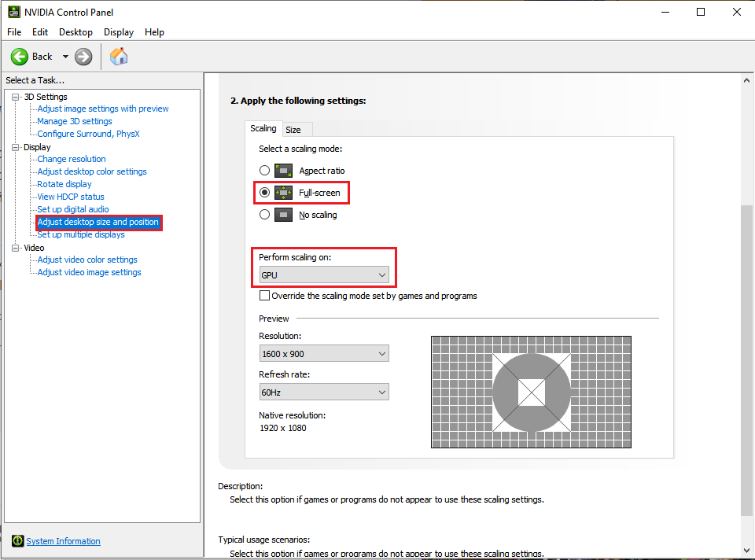Viewport: 755px width, 560px height.
Task: Open the Desktop menu
Action: (75, 32)
